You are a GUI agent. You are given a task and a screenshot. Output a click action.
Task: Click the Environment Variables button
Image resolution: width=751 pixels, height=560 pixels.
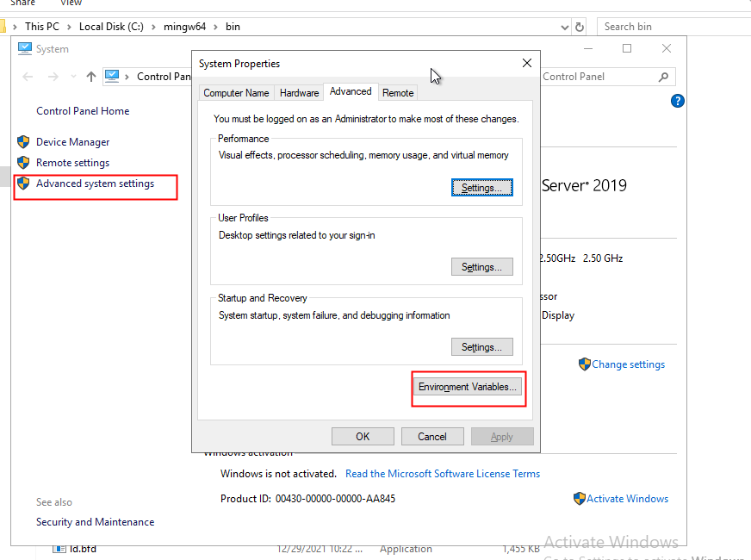coord(468,386)
